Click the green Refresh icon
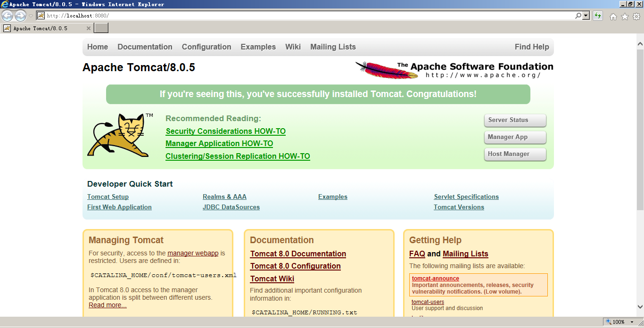The image size is (644, 328). (598, 16)
